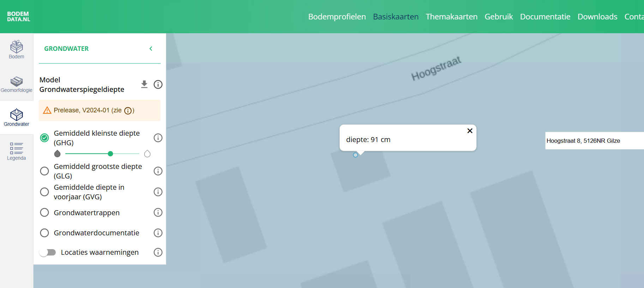The image size is (644, 288).
Task: Select Gemiddelde diepte in voorjaar (GVG)
Action: tap(44, 192)
